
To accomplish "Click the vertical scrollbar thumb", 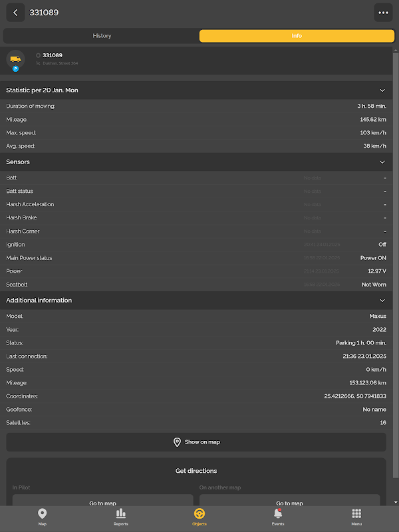I will coord(396,265).
